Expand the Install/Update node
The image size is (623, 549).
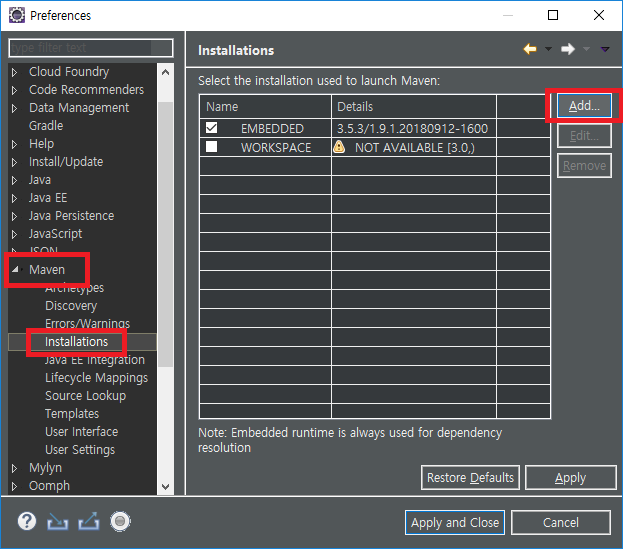click(15, 162)
